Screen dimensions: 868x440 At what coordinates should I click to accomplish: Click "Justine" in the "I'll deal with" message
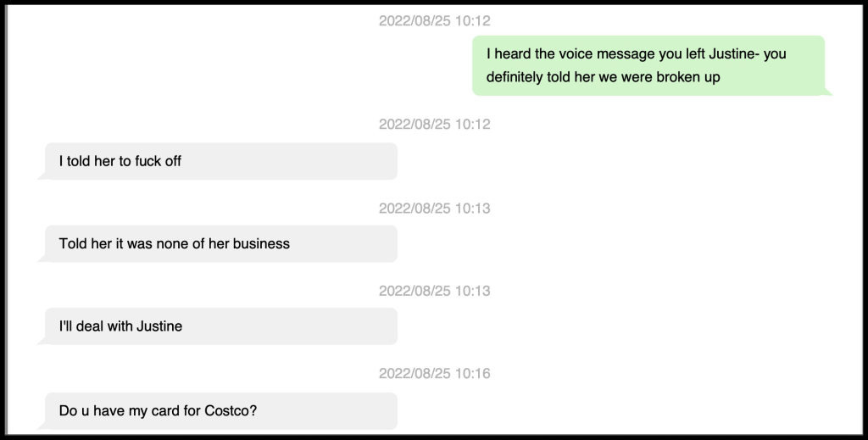point(159,326)
